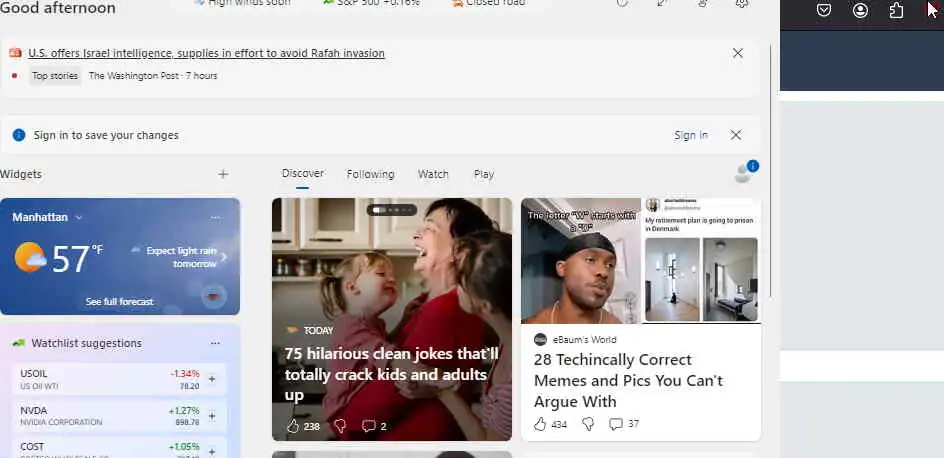Open more options on Watchlist suggestions
Viewport: 944px width, 458px height.
(x=215, y=343)
